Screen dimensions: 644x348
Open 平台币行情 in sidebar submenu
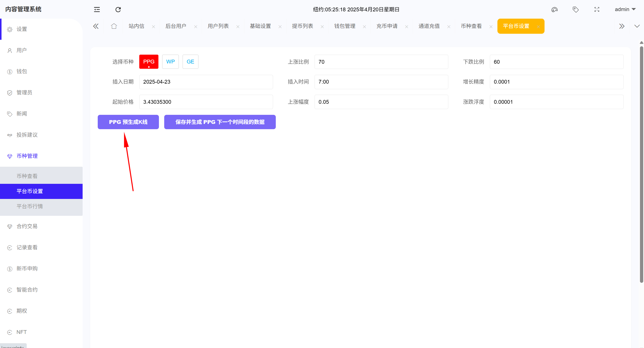click(x=30, y=206)
